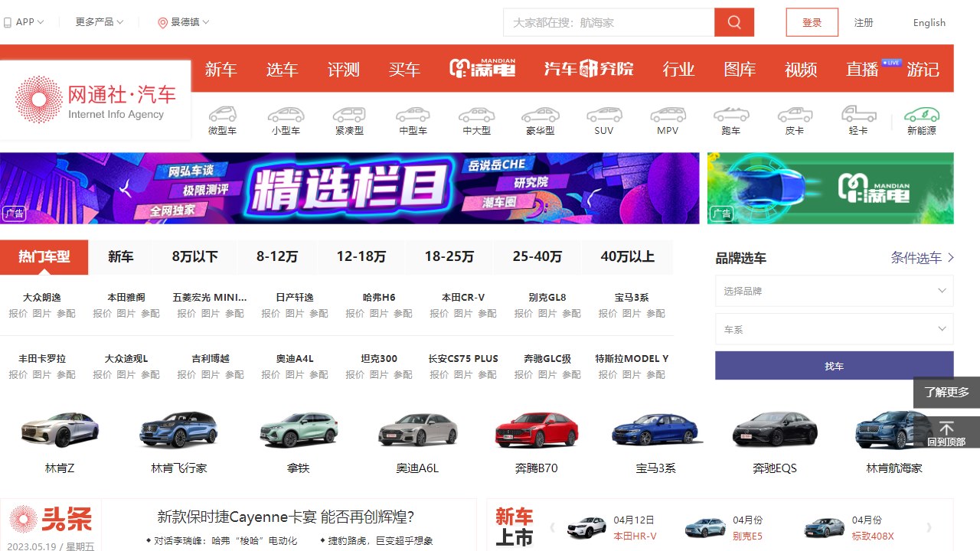Image resolution: width=980 pixels, height=551 pixels.
Task: Pick the 中大型 car type icon
Action: click(x=476, y=114)
